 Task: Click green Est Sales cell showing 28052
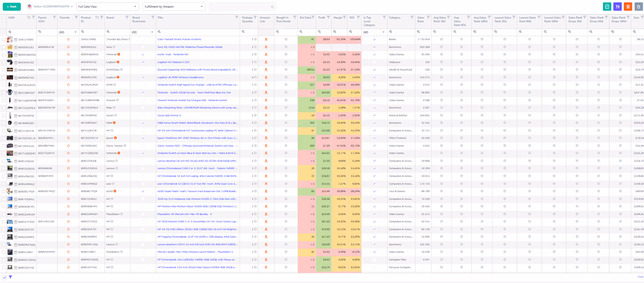click(307, 70)
